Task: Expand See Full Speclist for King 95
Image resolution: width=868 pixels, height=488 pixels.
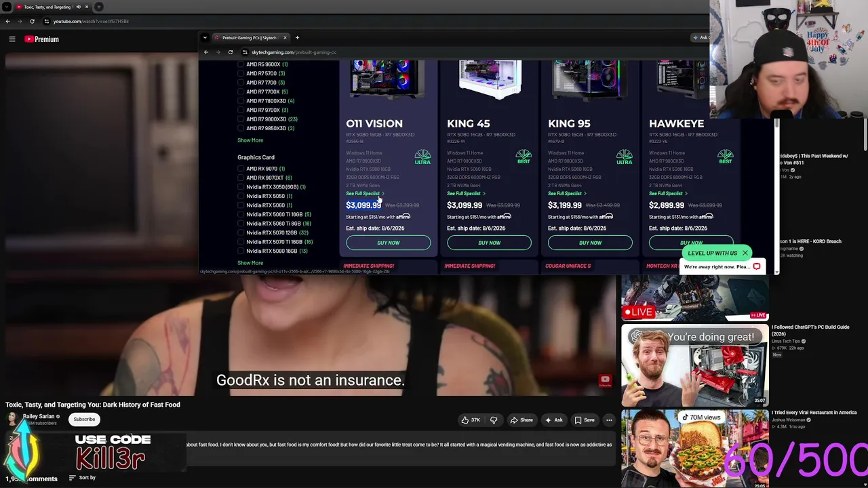Action: [x=567, y=194]
